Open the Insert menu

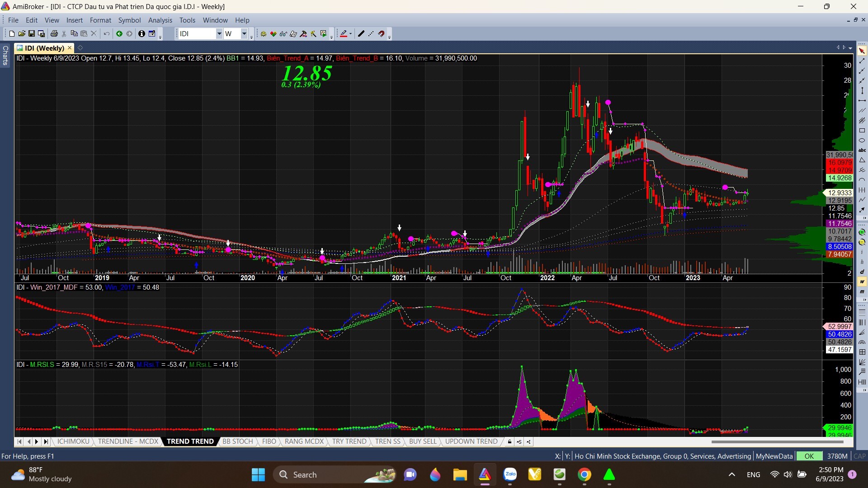[74, 20]
